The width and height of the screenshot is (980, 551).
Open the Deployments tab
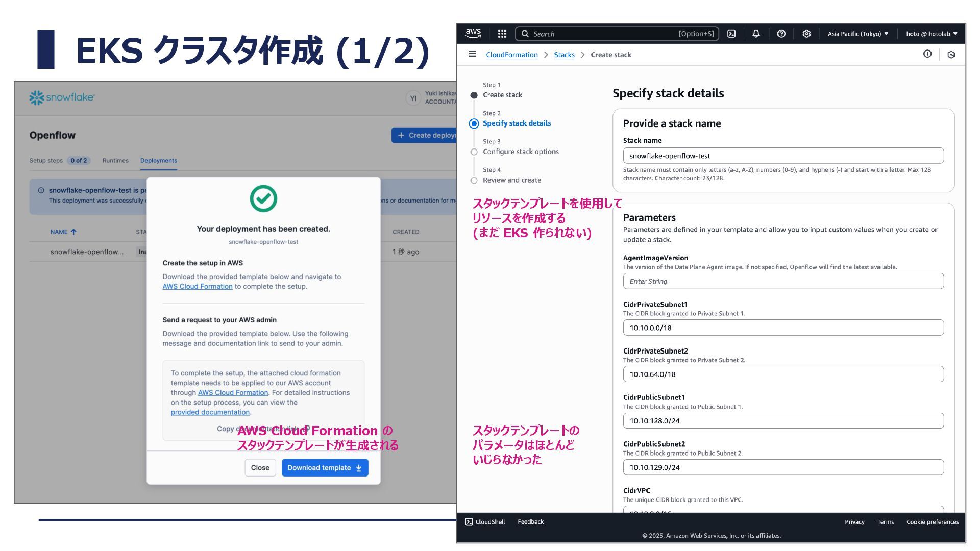(x=159, y=160)
